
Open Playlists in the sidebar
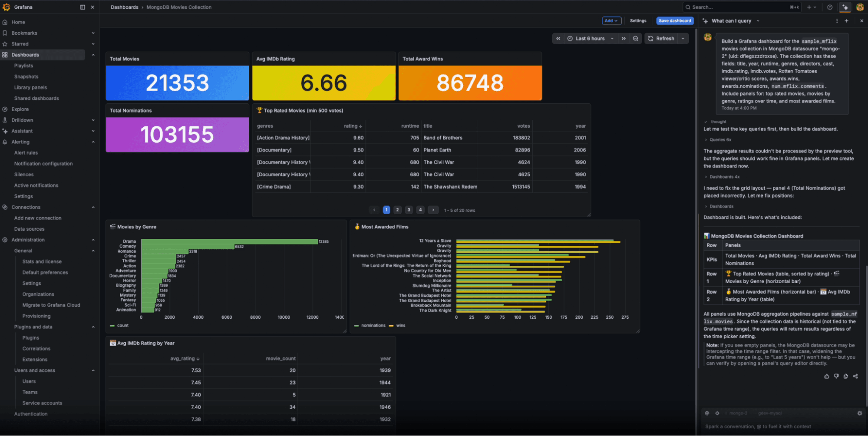point(23,66)
